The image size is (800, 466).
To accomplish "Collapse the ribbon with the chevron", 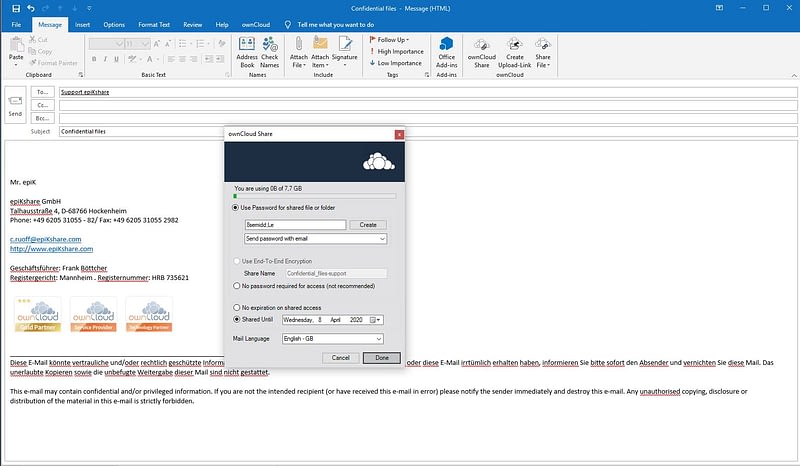I will click(x=794, y=76).
